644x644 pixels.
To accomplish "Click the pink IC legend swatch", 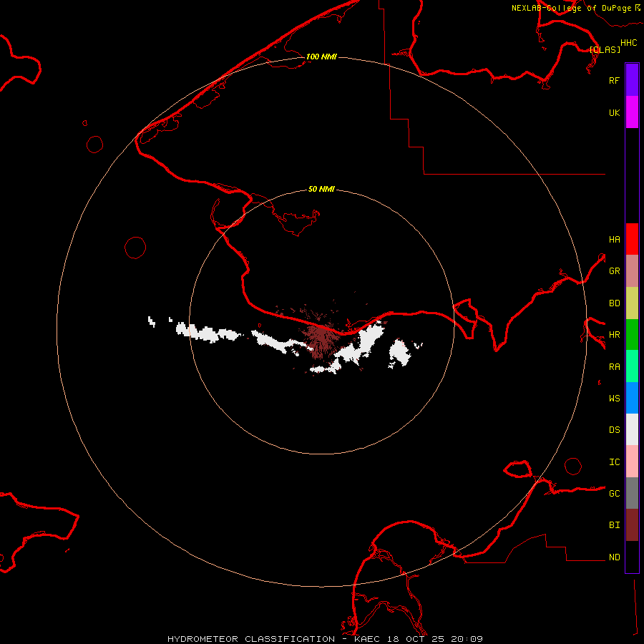I will coord(632,462).
